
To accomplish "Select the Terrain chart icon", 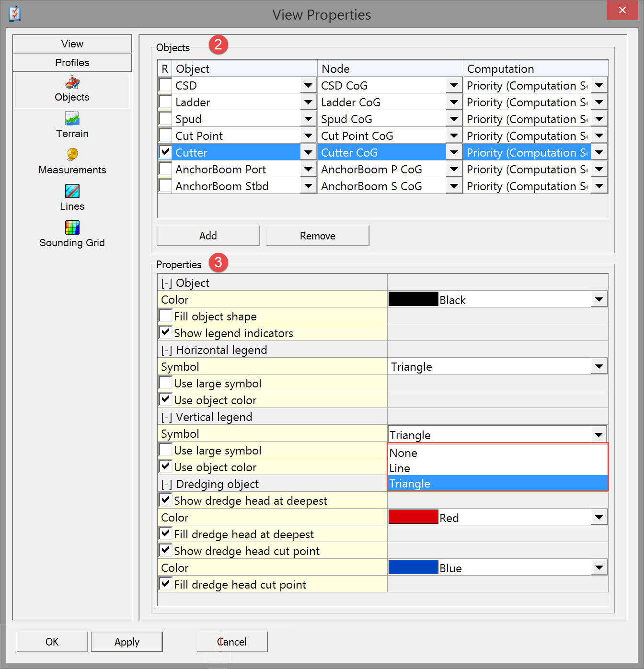I will pyautogui.click(x=72, y=118).
